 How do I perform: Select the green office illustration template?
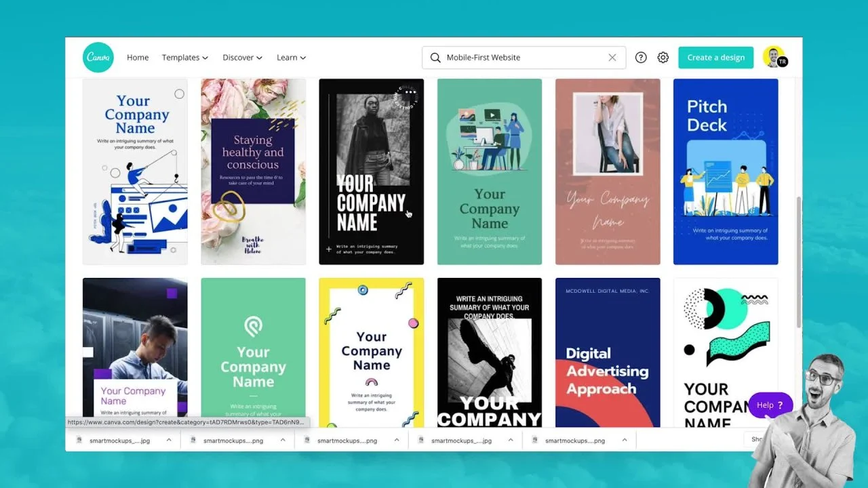point(490,171)
